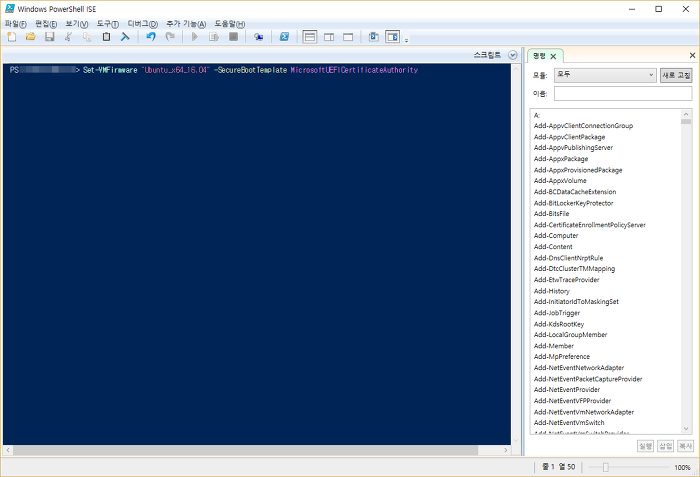Click the Run Script play icon
The height and width of the screenshot is (477, 700).
195,37
